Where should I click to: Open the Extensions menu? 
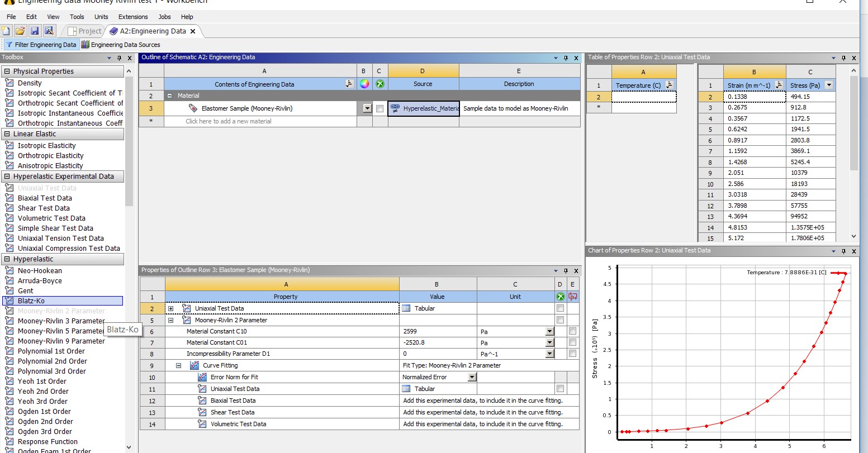click(133, 17)
